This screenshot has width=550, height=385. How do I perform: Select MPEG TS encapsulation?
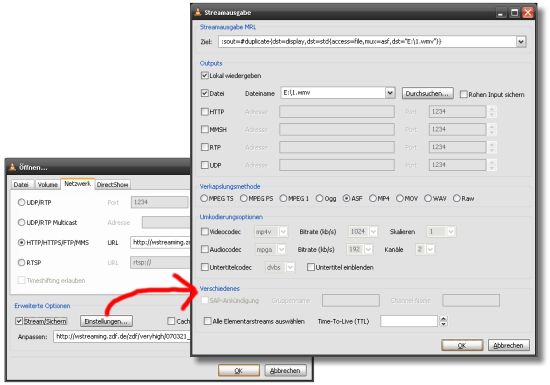[x=204, y=198]
